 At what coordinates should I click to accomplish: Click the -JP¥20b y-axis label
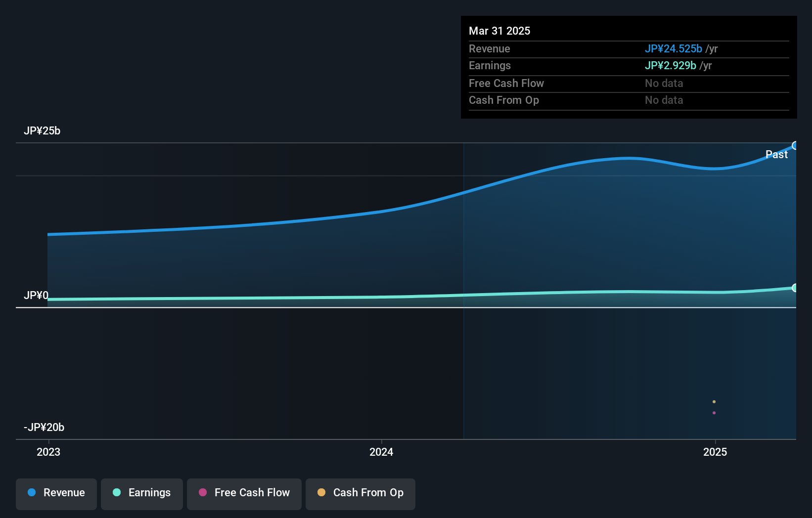pos(44,428)
